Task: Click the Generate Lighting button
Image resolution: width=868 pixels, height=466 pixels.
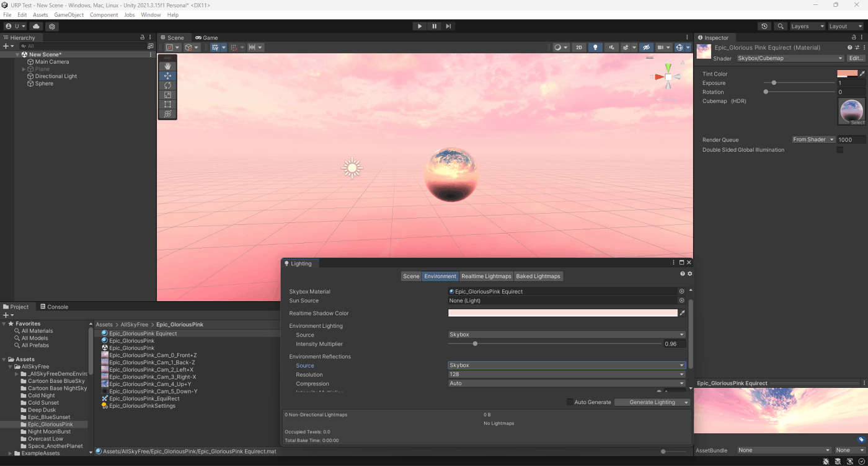Action: tap(652, 402)
